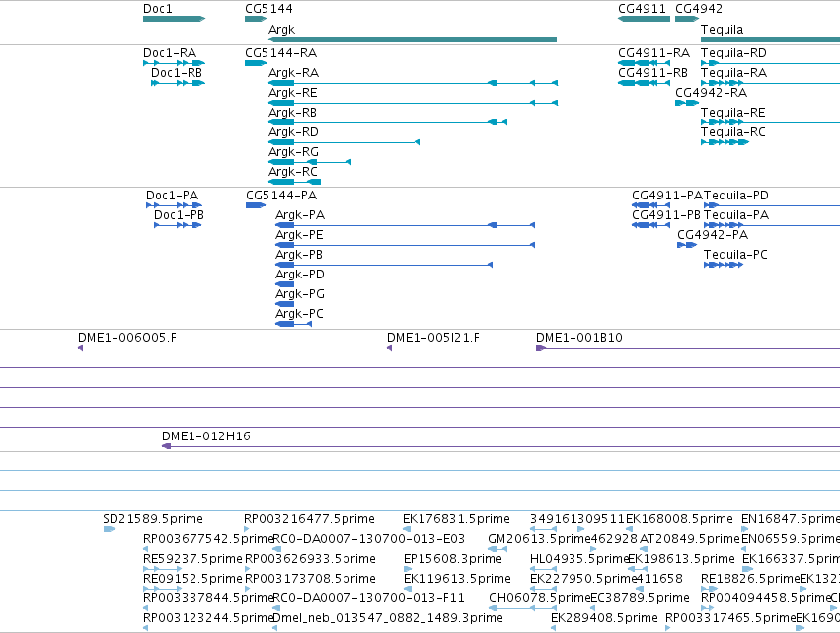The width and height of the screenshot is (840, 633).
Task: Select protein Doc1-PA
Action: [x=174, y=205]
